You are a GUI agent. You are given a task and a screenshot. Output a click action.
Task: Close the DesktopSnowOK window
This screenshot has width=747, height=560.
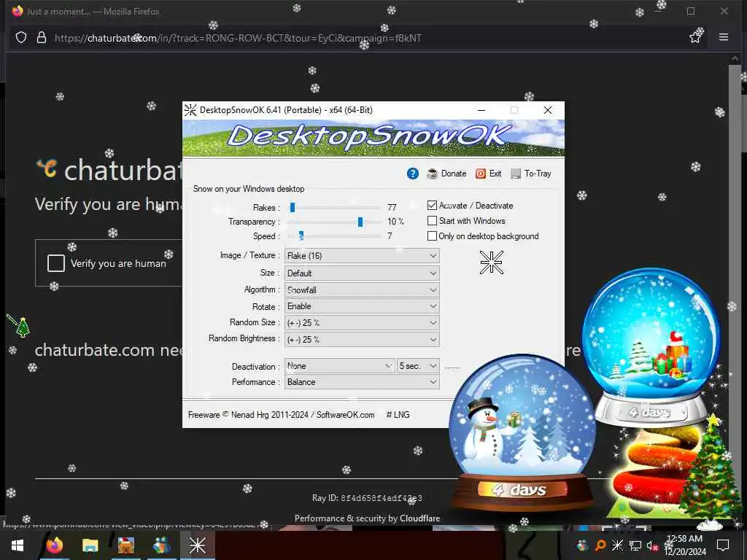pyautogui.click(x=548, y=110)
